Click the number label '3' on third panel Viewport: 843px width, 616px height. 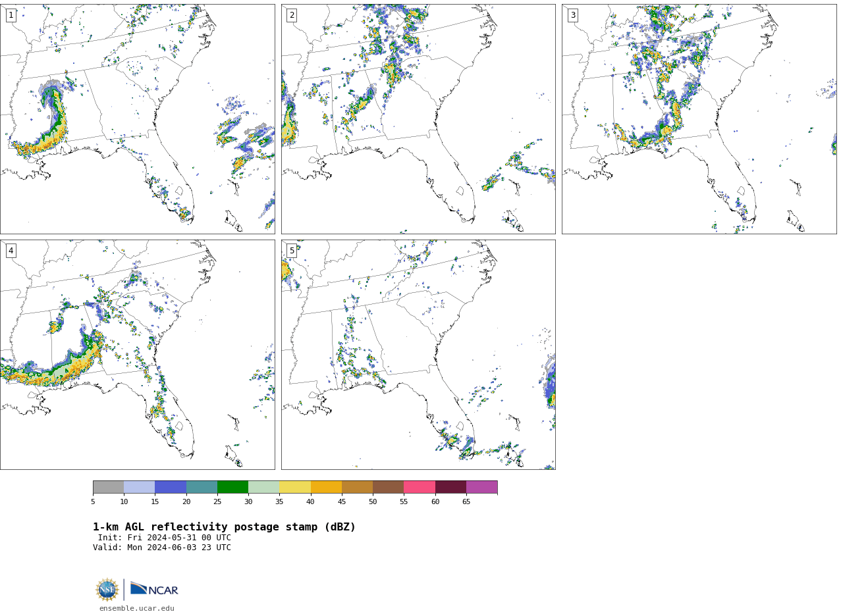pos(572,15)
